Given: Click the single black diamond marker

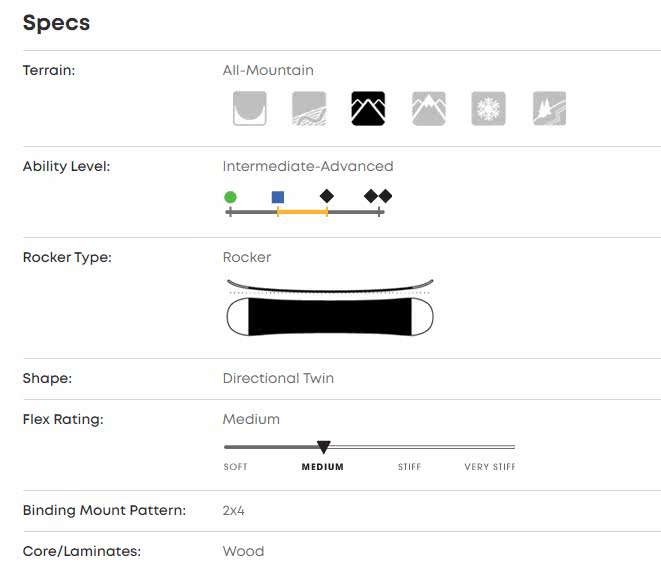Looking at the screenshot, I should click(326, 196).
